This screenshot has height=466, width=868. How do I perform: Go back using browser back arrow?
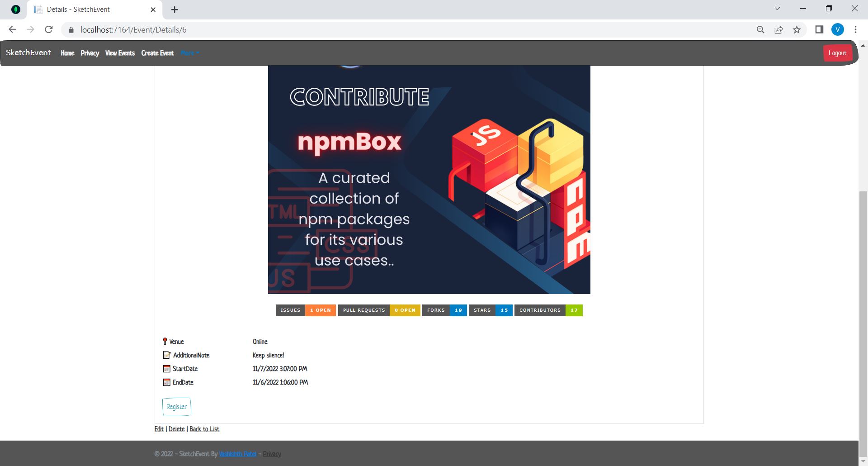pos(12,29)
